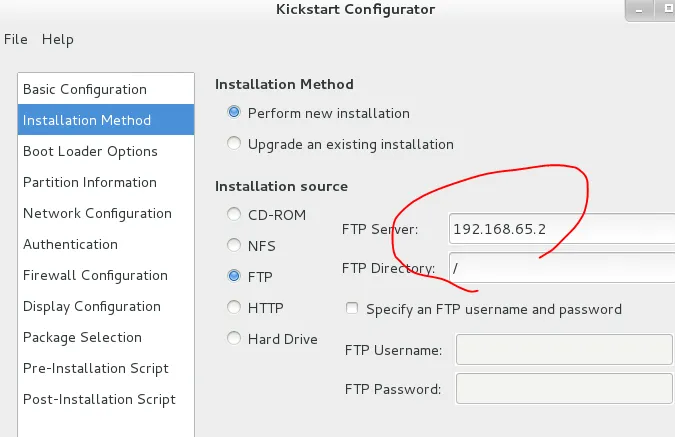Image resolution: width=675 pixels, height=437 pixels.
Task: Go to Boot Loader Options section
Action: 90,151
